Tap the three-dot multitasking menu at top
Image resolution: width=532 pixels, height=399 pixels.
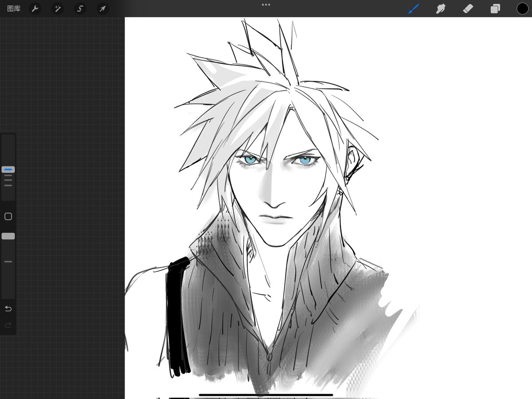pos(266,4)
